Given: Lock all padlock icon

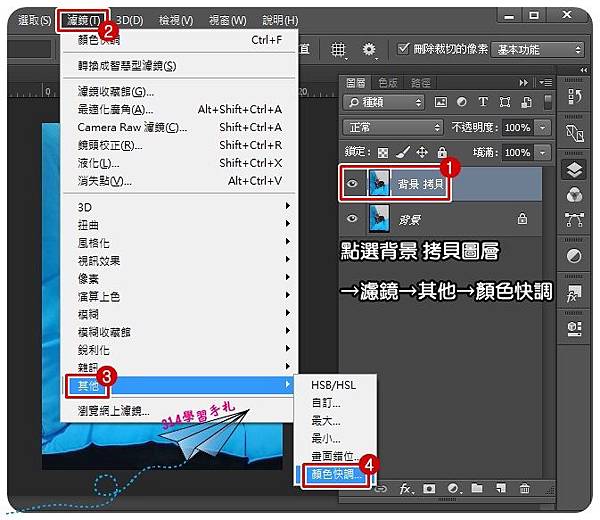Looking at the screenshot, I should [442, 153].
